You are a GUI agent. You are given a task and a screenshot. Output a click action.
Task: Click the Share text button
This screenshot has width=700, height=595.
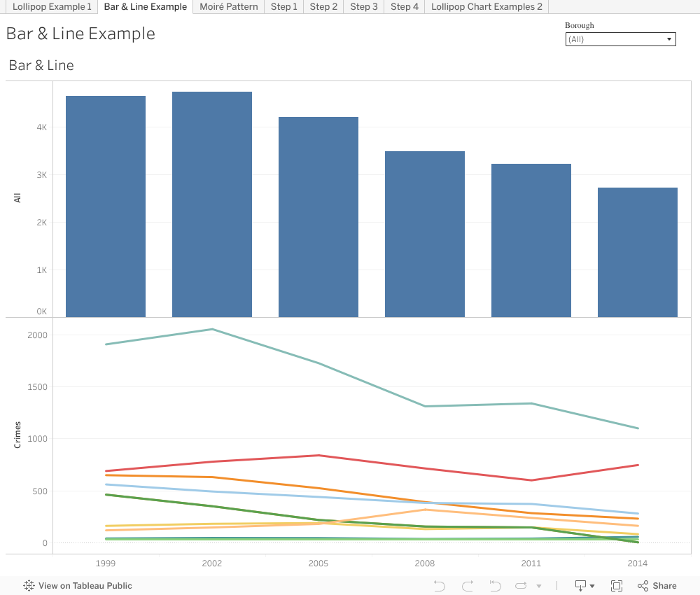pos(664,586)
